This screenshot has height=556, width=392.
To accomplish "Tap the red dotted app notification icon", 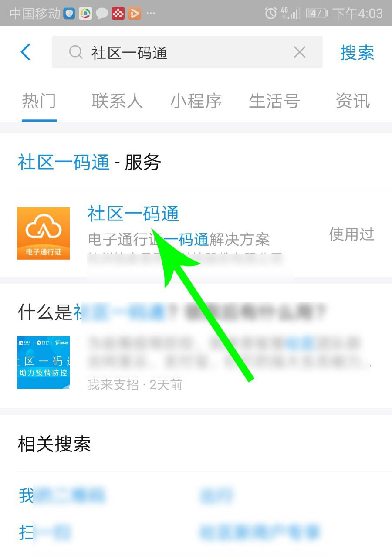I will click(118, 14).
